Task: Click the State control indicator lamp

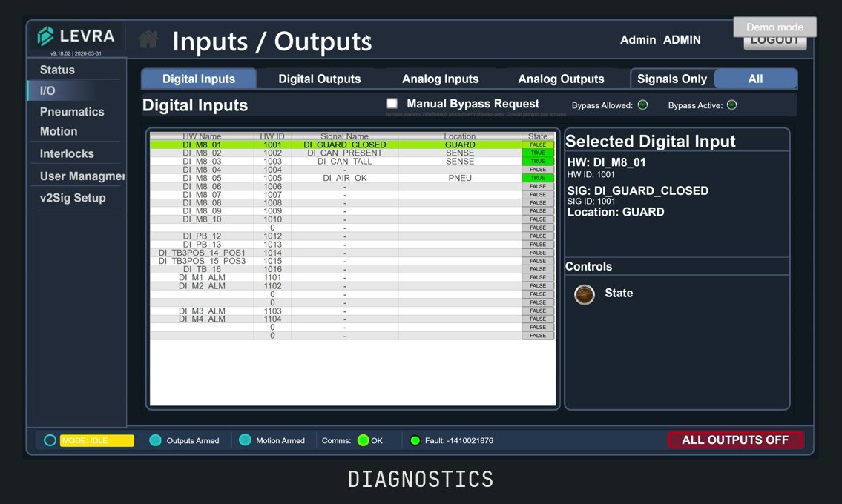Action: click(x=585, y=294)
